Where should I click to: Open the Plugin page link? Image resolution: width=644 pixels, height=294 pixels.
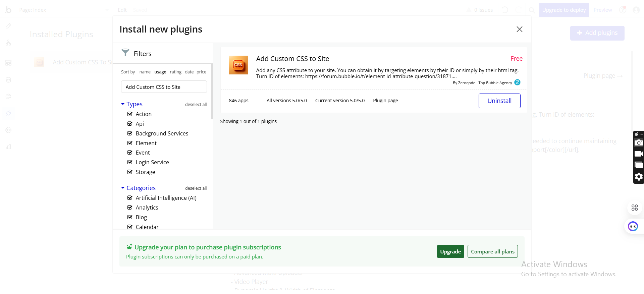click(385, 101)
